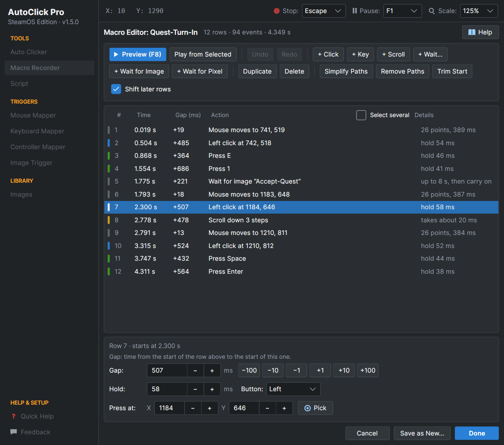Click Trim Start button
This screenshot has width=504, height=445.
[x=452, y=71]
